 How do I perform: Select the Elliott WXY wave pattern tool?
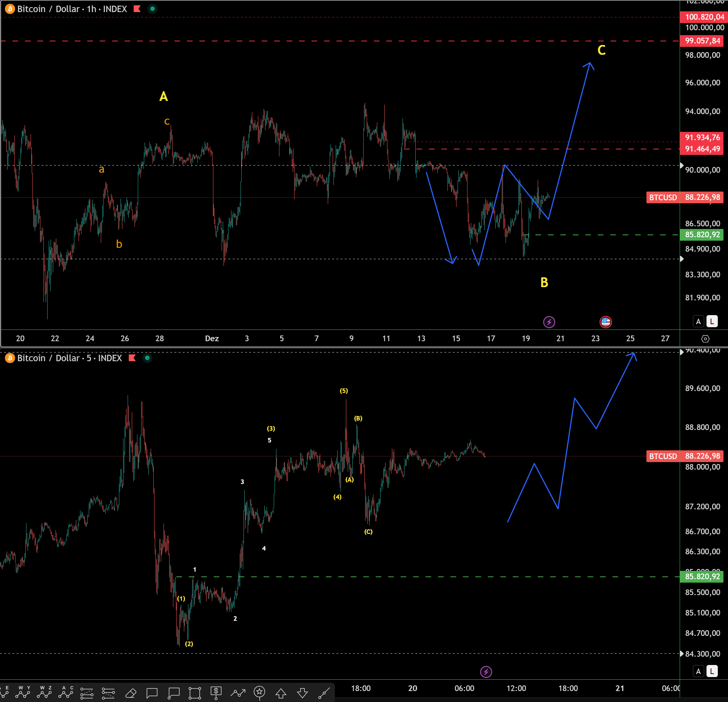point(23,692)
